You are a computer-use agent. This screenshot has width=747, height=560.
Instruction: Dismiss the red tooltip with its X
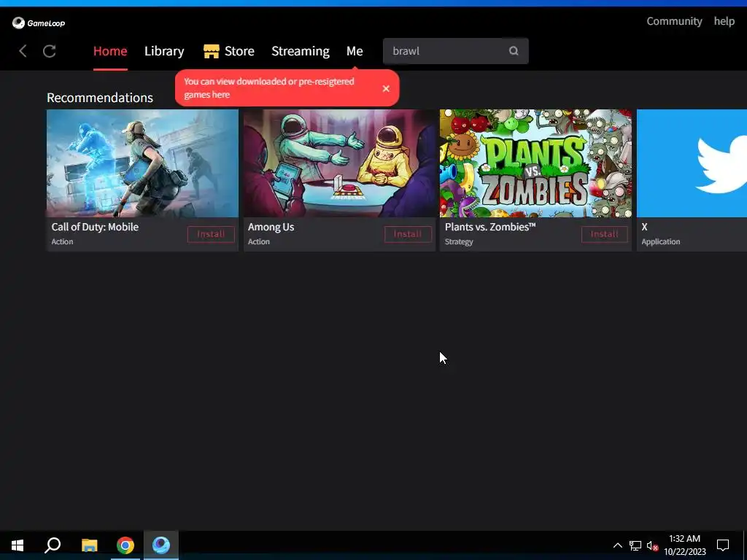tap(386, 88)
